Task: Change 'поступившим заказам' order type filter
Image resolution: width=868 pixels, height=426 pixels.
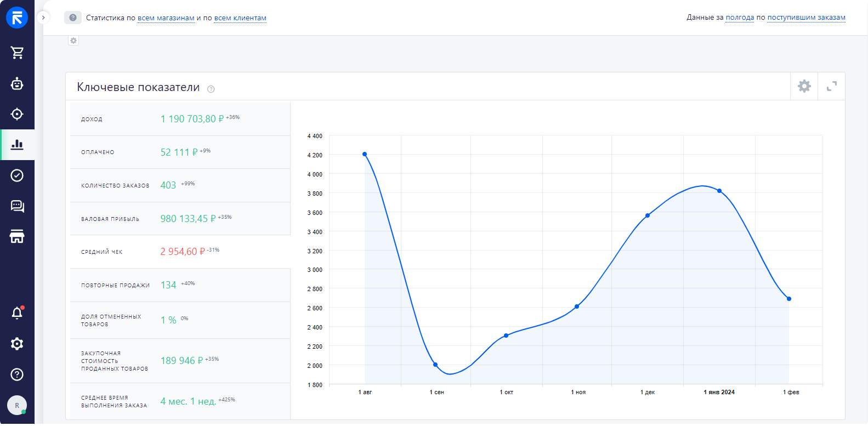Action: tap(806, 18)
